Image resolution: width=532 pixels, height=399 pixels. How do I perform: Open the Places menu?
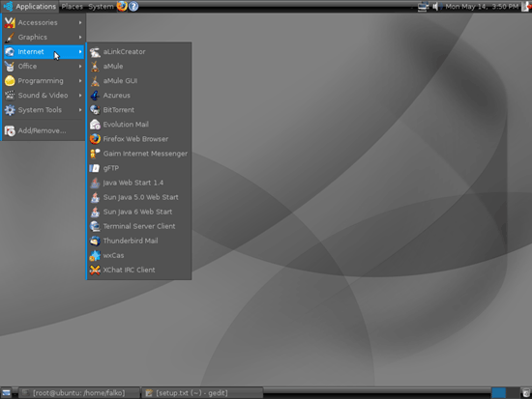(x=72, y=7)
